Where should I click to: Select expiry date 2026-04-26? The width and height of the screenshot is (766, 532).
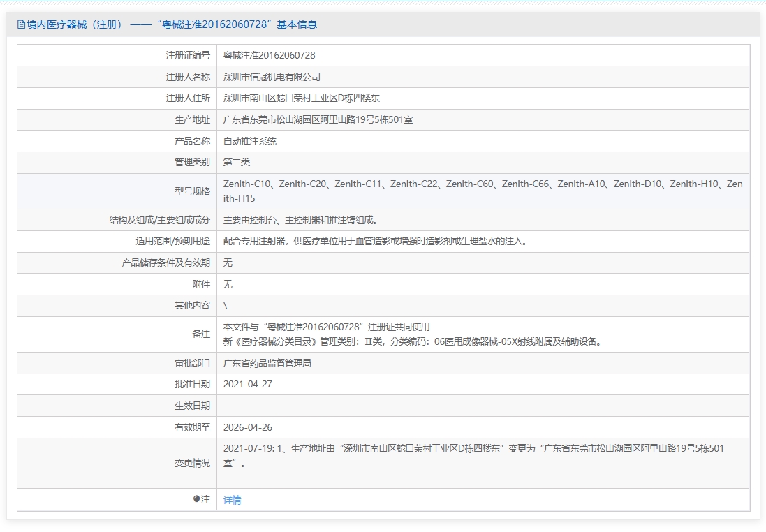(x=248, y=427)
